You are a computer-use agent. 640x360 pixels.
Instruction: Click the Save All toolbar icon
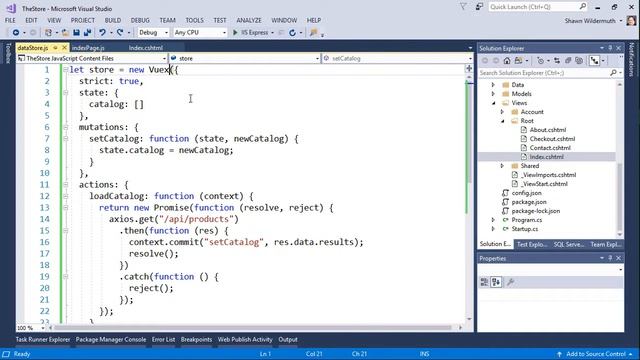(87, 33)
